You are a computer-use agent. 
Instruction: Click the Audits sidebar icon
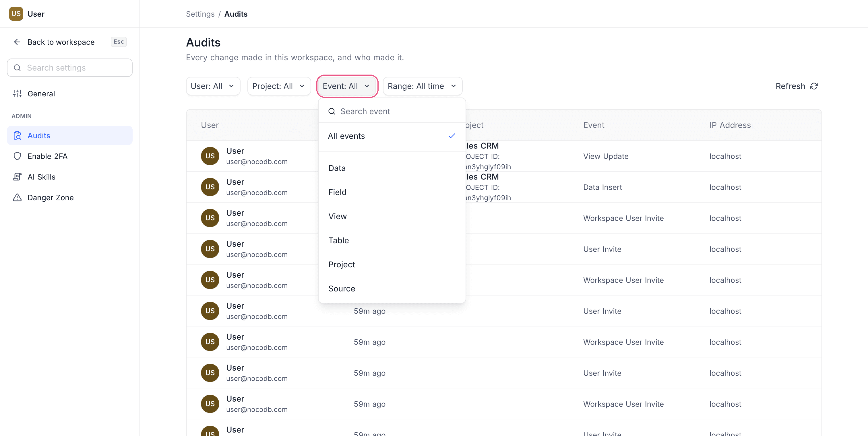click(x=17, y=135)
